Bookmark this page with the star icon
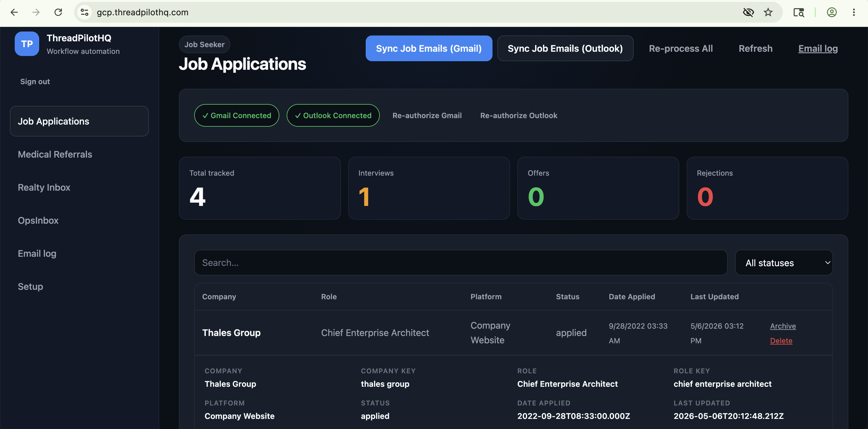This screenshot has width=868, height=429. 768,13
